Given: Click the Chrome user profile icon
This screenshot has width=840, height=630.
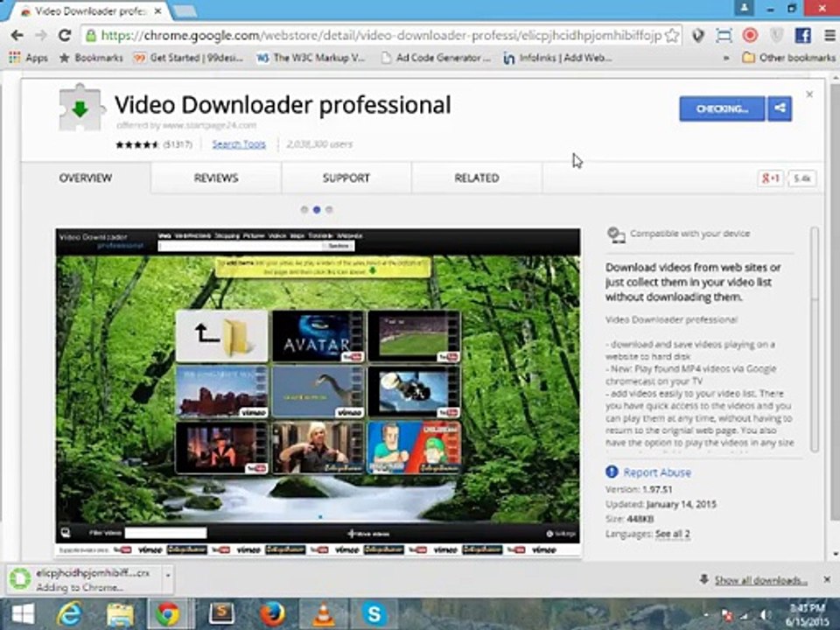Looking at the screenshot, I should click(744, 8).
